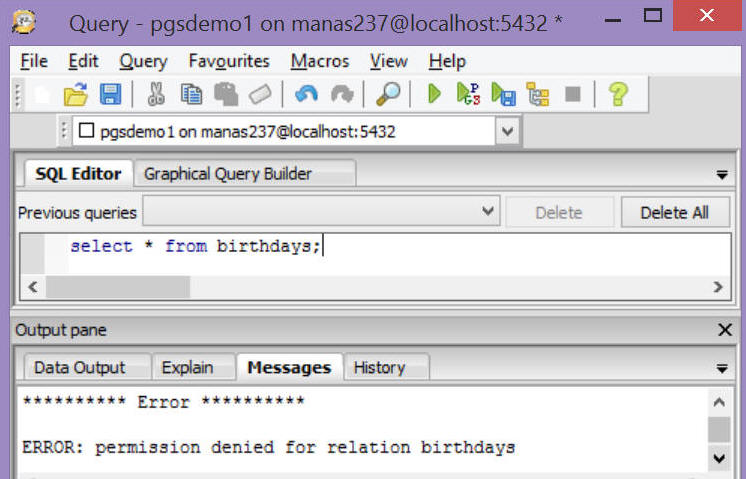
Task: Maximize the Query window
Action: coord(652,16)
